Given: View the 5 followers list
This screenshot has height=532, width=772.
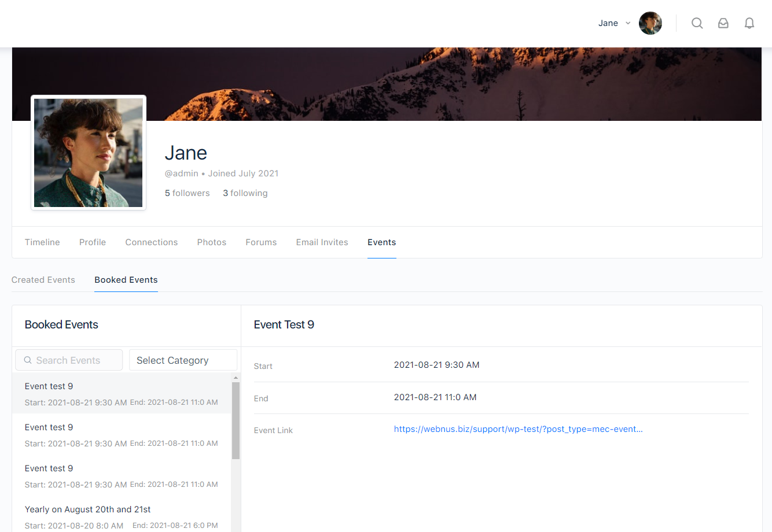Looking at the screenshot, I should (x=188, y=193).
